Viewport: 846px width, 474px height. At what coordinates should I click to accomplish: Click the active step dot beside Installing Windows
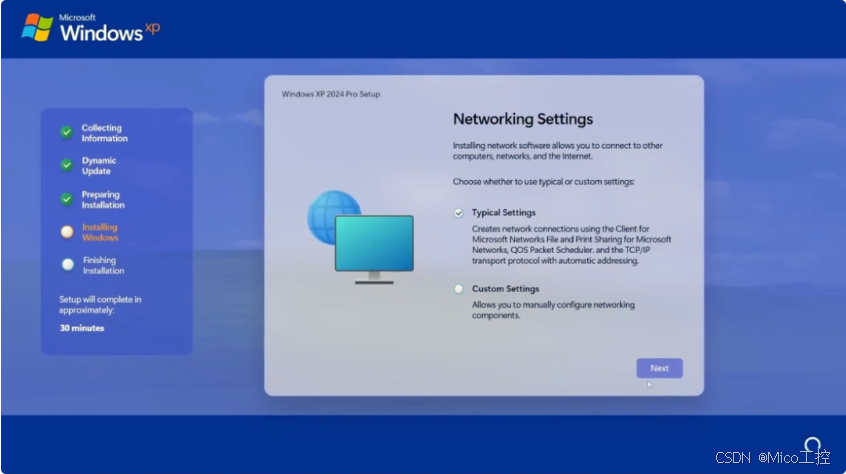click(x=67, y=232)
